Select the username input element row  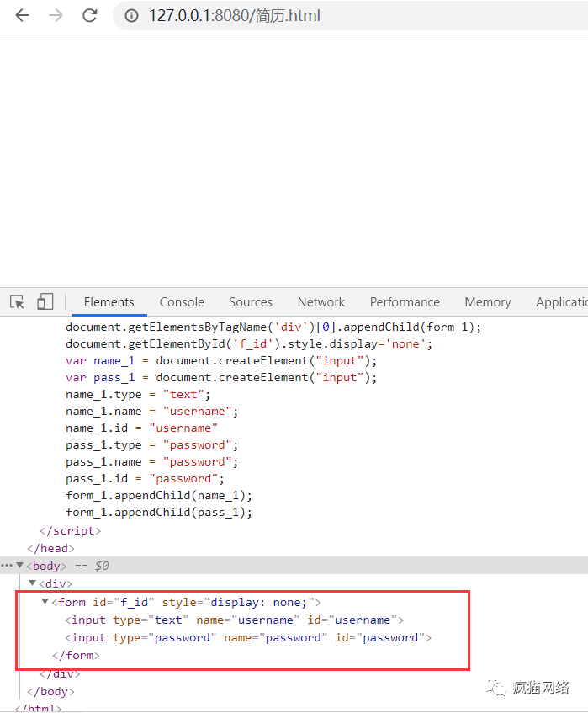coord(235,620)
